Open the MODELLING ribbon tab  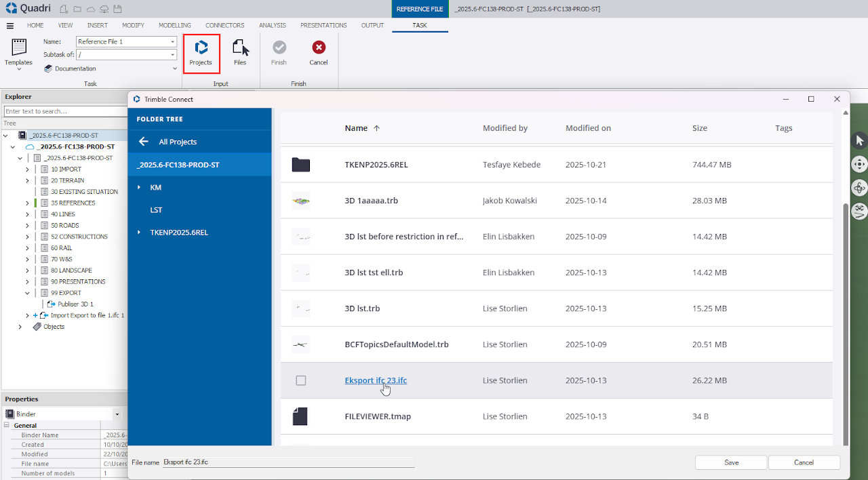[x=175, y=26]
